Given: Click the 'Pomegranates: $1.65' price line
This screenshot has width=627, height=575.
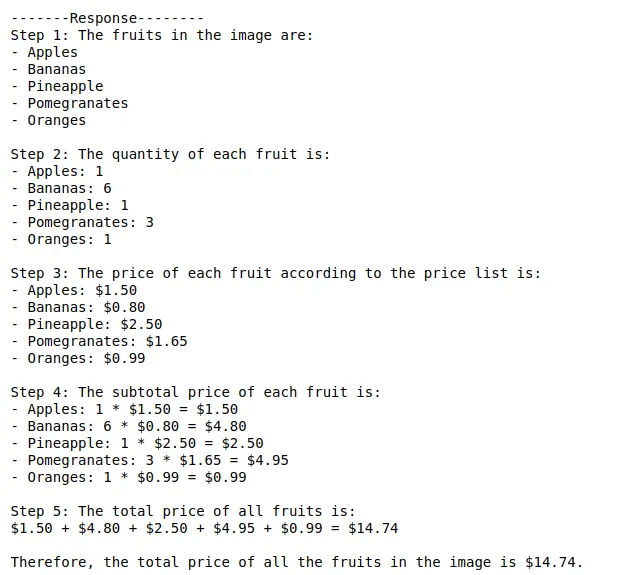Looking at the screenshot, I should [x=107, y=341].
